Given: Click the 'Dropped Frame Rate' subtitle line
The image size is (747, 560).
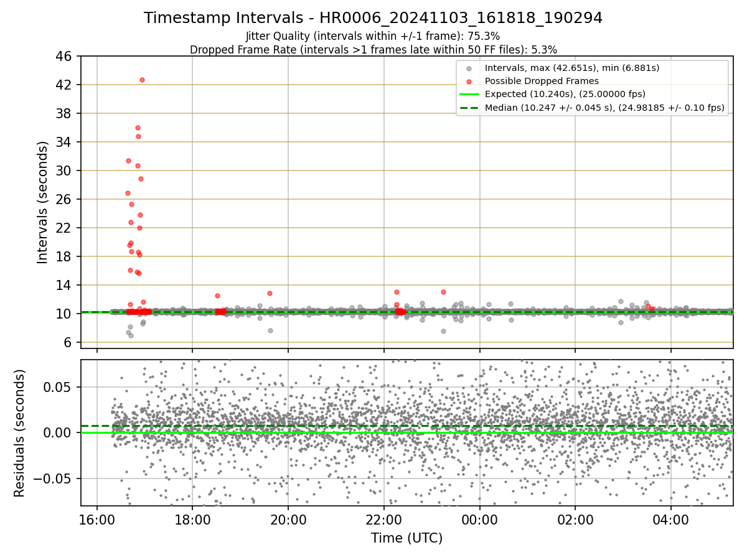Looking at the screenshot, I should click(x=373, y=50).
